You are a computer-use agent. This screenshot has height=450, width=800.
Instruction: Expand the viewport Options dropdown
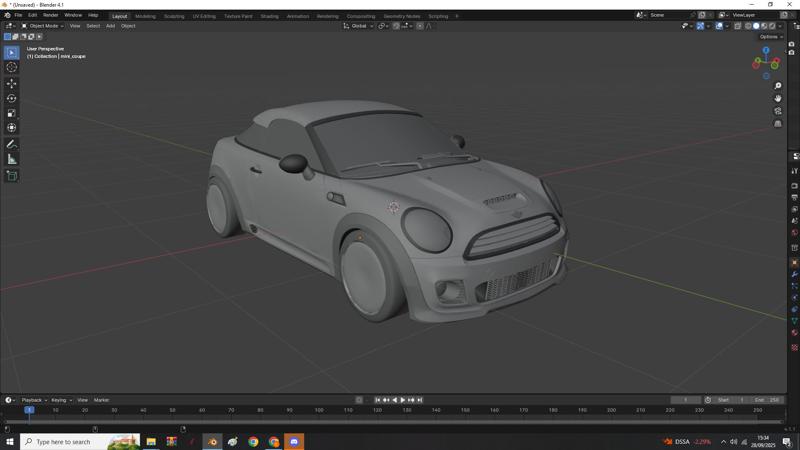[x=771, y=37]
